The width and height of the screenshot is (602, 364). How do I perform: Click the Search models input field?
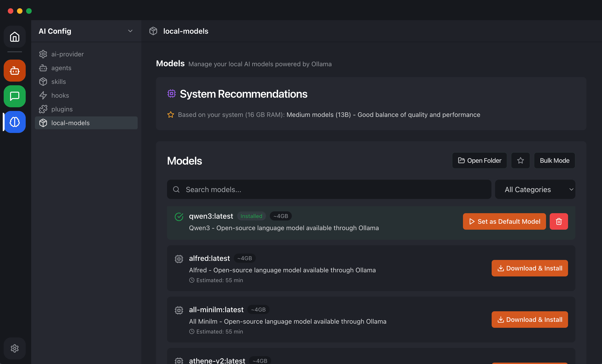pos(329,189)
